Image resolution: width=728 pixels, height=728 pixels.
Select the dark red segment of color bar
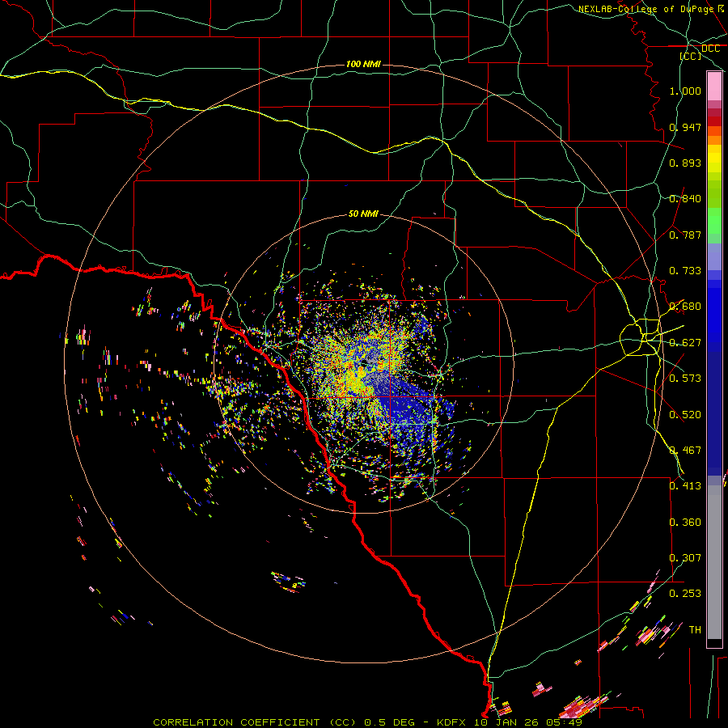pos(714,121)
